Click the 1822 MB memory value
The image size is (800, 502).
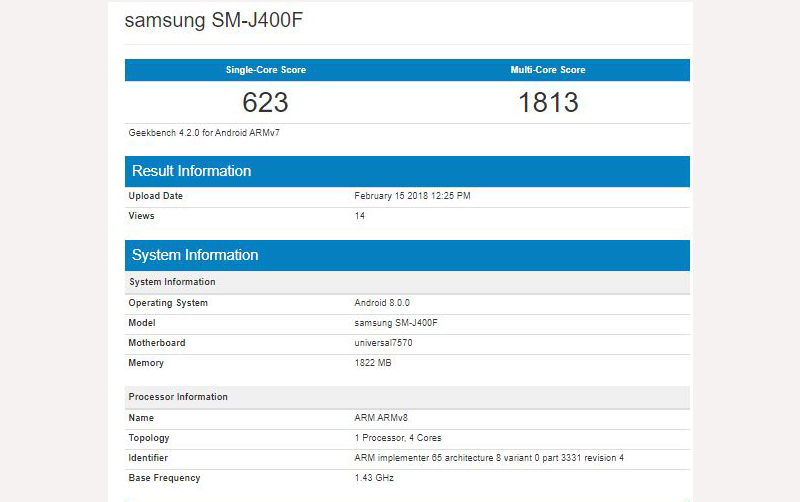tap(373, 363)
